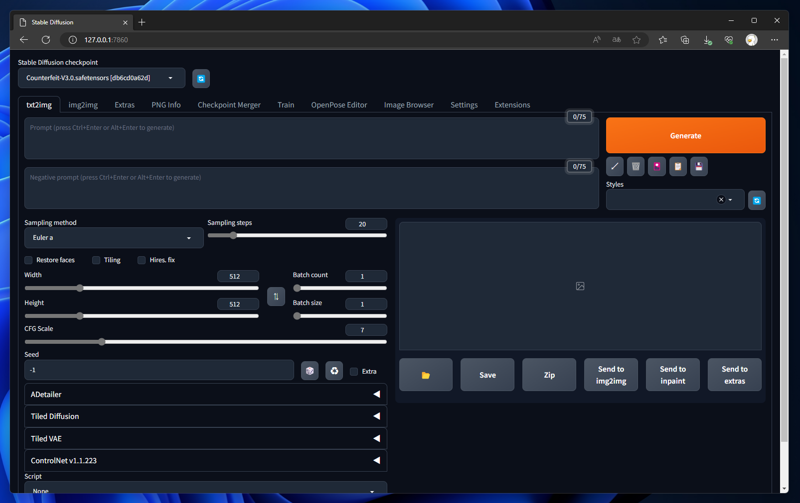Open the Image Browser tab
This screenshot has width=800, height=503.
[x=409, y=105]
